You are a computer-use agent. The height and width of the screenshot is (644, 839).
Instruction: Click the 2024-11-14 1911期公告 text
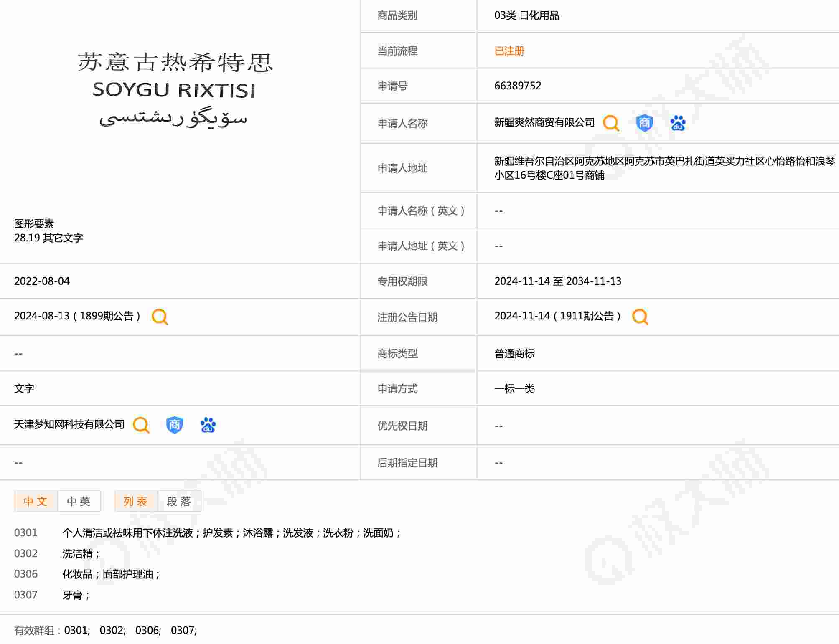click(557, 316)
